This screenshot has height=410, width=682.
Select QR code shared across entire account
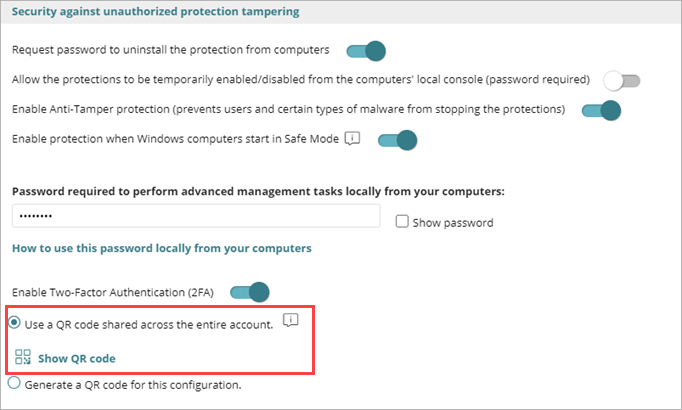[15, 322]
